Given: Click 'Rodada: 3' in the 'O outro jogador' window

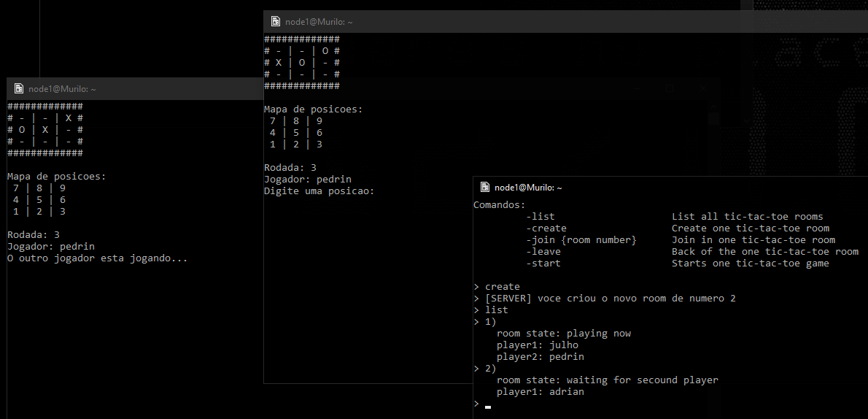Looking at the screenshot, I should (x=33, y=235).
